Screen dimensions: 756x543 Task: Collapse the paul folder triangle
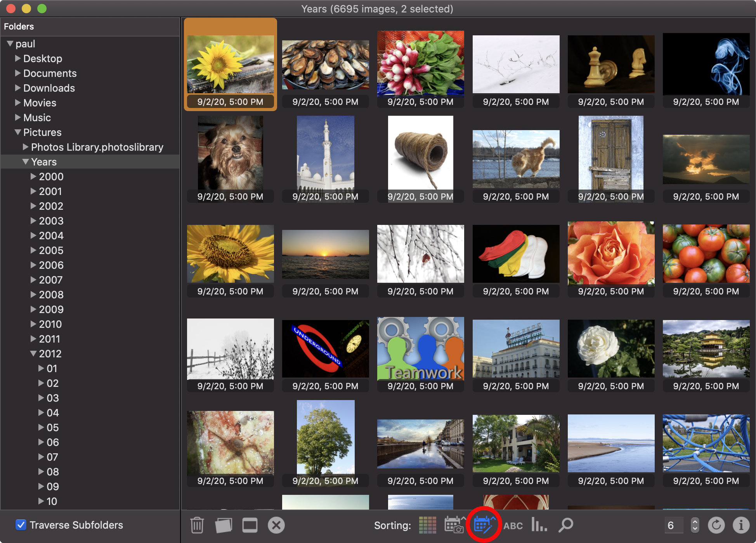point(10,44)
